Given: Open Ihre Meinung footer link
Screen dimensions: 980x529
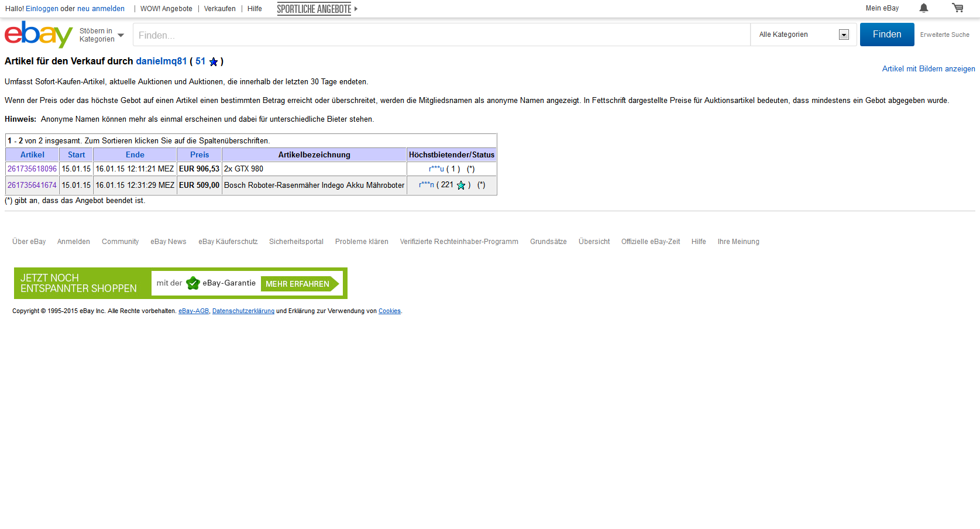Looking at the screenshot, I should pos(738,242).
